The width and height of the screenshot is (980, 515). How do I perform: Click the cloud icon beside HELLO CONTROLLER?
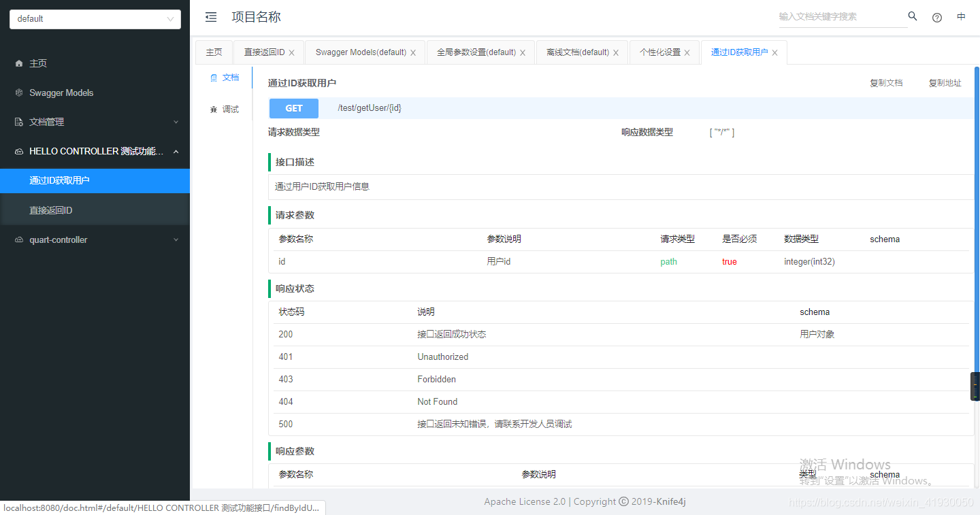pyautogui.click(x=18, y=151)
